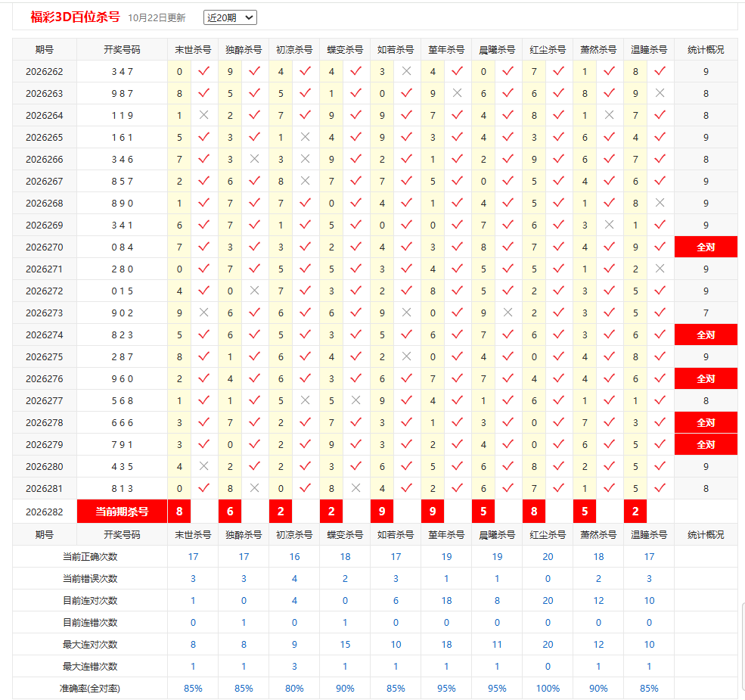Click the 100% accuracy value for 红尘杀号
The height and width of the screenshot is (700, 745).
pos(548,688)
